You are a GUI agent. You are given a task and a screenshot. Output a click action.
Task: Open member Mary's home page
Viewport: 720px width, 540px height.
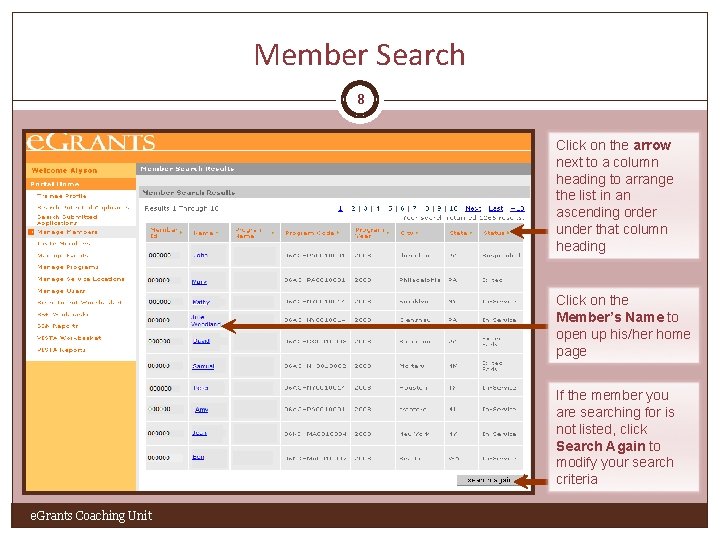[x=199, y=281]
